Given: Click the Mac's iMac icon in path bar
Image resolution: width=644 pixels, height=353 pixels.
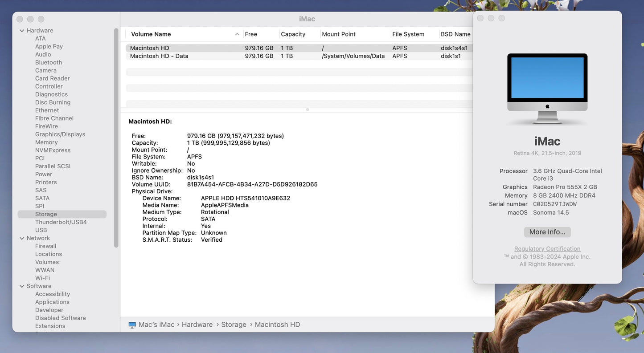Looking at the screenshot, I should [132, 325].
